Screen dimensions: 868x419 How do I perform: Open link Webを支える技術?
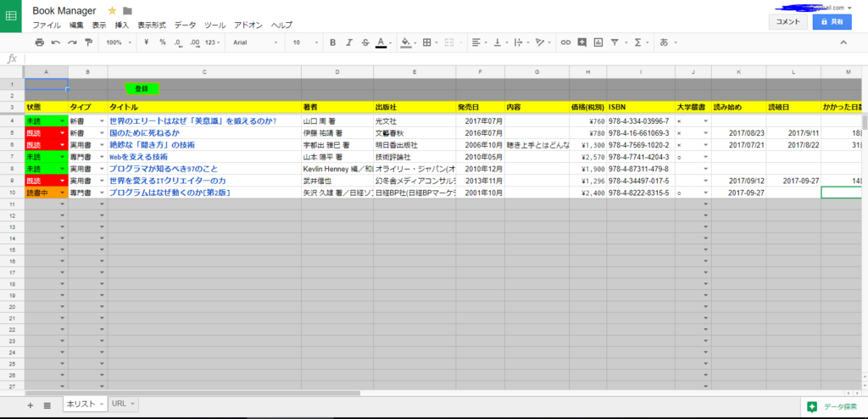pos(139,158)
